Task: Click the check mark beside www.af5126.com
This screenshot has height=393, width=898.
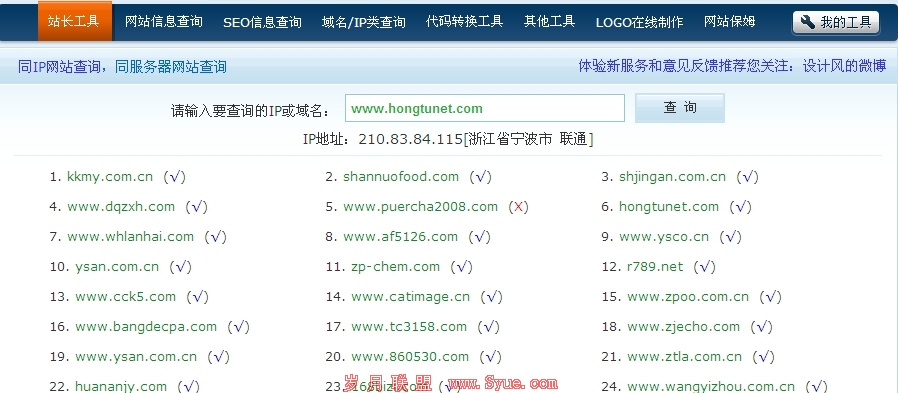Action: click(479, 237)
